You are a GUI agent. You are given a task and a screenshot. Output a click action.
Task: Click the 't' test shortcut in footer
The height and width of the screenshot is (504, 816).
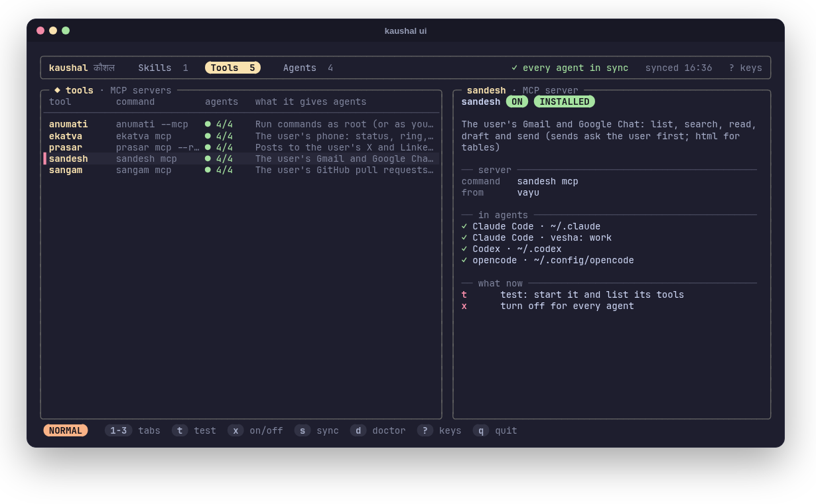[194, 430]
